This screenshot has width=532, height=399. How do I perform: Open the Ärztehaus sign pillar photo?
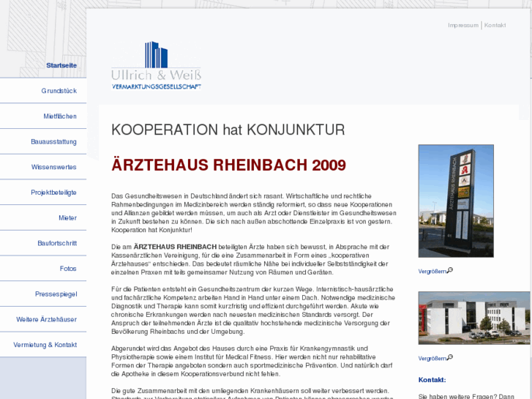point(456,201)
